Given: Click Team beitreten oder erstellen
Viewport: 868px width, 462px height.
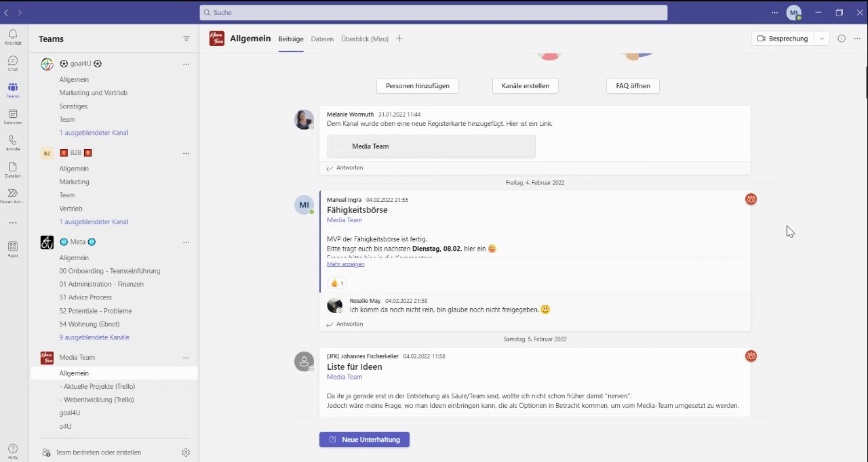Looking at the screenshot, I should point(92,453).
